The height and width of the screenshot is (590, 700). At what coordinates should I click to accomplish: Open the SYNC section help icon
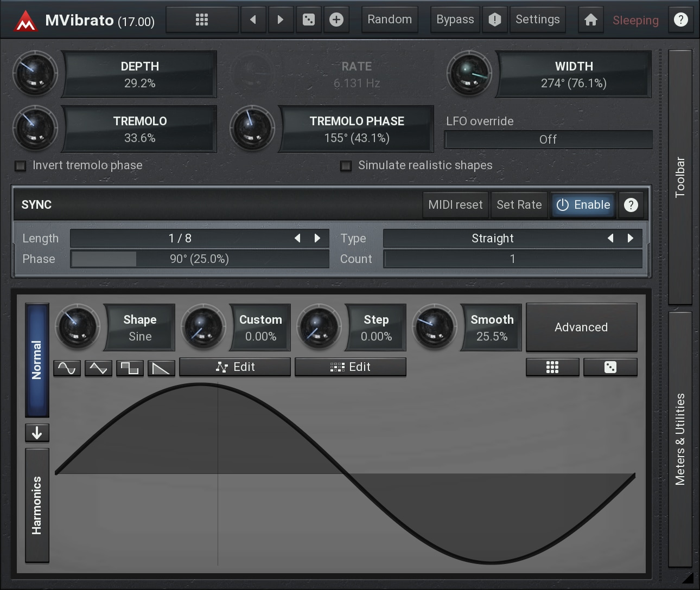coord(631,205)
